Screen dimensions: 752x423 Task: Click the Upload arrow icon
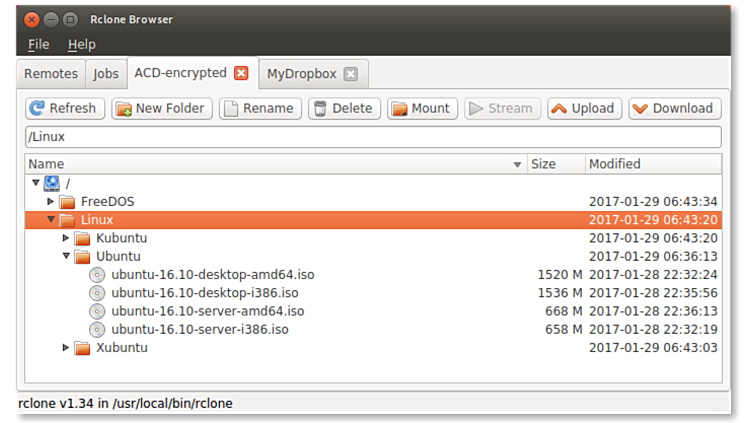coord(558,108)
